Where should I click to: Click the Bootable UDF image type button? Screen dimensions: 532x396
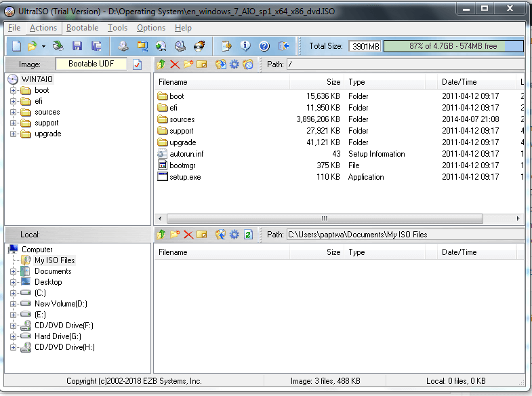(x=91, y=64)
